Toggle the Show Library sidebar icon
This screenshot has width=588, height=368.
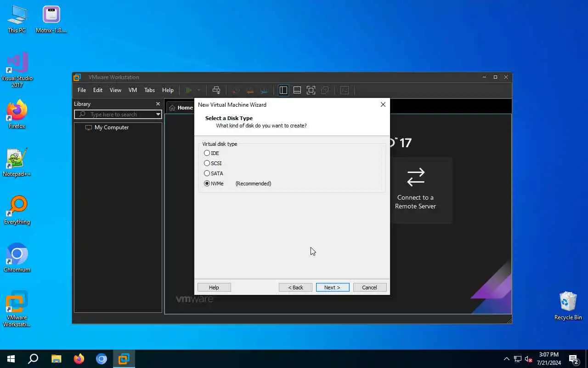(283, 90)
